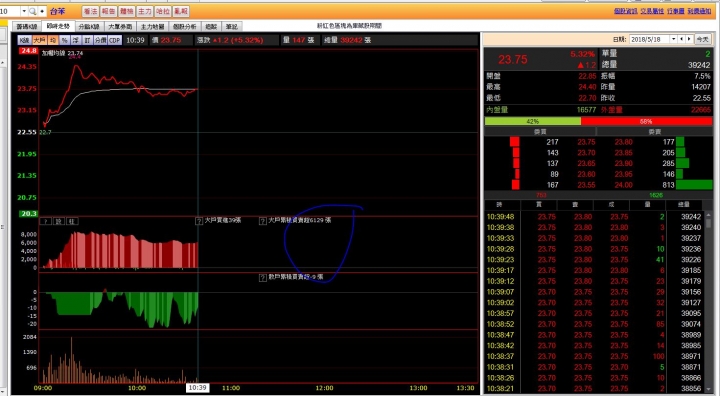Click the 總量 39242 value in quote panel
Image resolution: width=720 pixels, height=396 pixels.
tap(699, 65)
